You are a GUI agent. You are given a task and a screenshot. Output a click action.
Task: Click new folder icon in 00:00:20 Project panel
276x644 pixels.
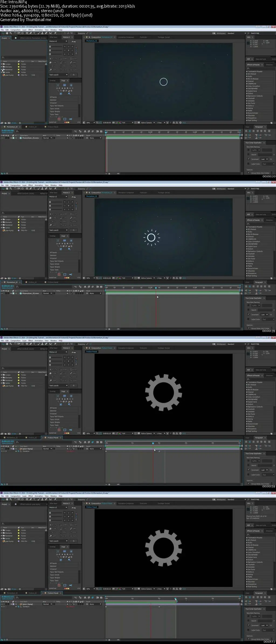(5, 123)
